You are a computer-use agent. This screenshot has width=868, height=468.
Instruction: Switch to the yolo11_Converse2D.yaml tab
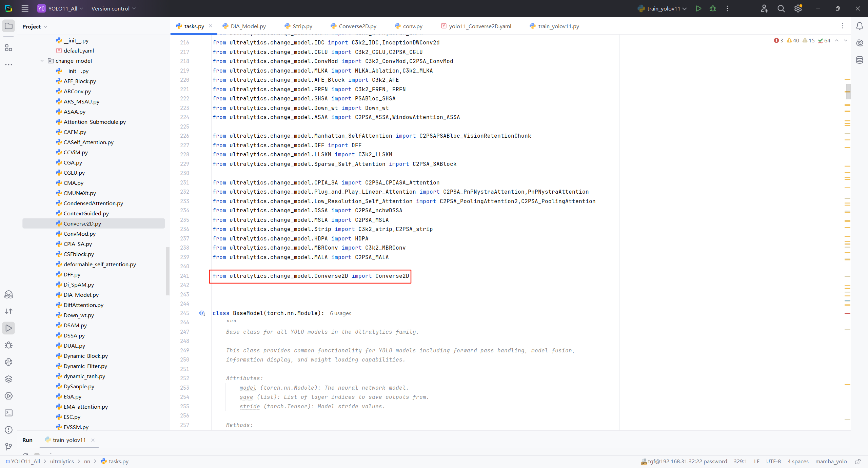click(x=480, y=26)
